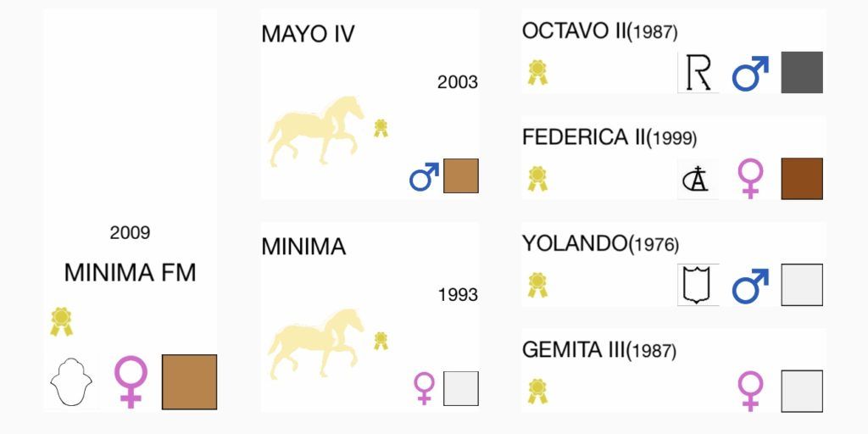The height and width of the screenshot is (434, 868).
Task: Click the horse silhouette in MINIMA card
Action: tap(315, 343)
